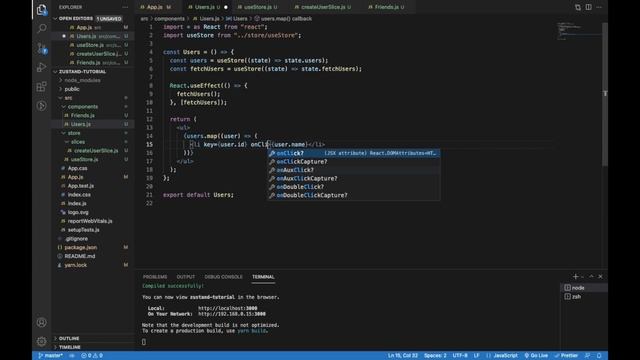Open the Problems panel tab
This screenshot has height=360, width=640.
[155, 277]
